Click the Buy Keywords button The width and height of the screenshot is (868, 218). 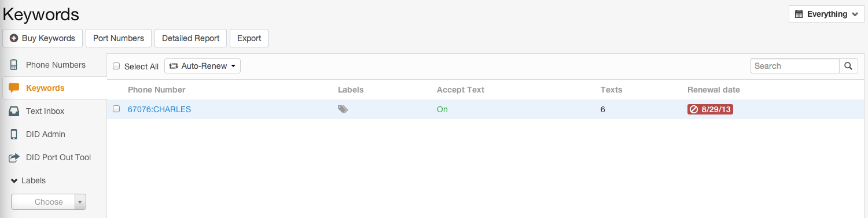pos(43,38)
